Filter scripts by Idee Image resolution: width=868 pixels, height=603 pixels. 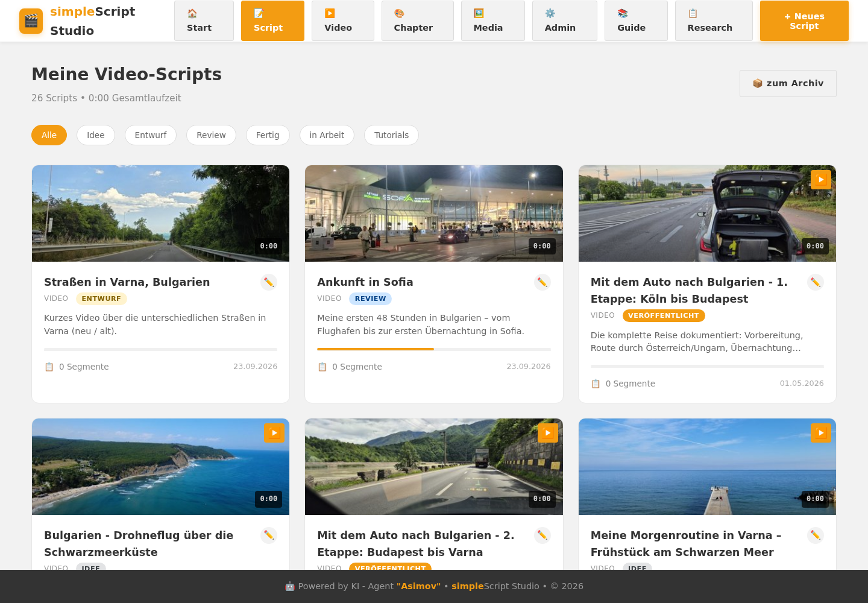click(x=96, y=135)
